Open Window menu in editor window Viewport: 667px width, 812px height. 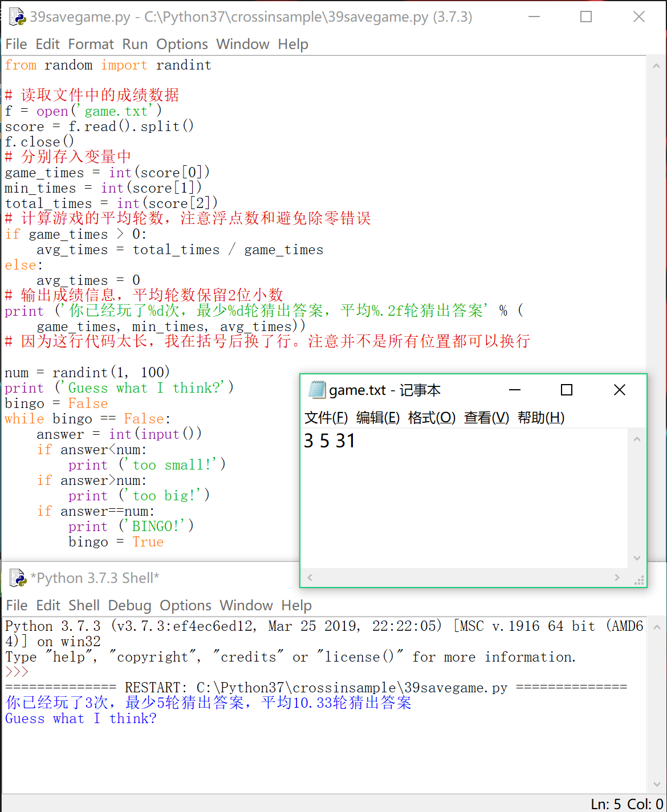point(243,44)
